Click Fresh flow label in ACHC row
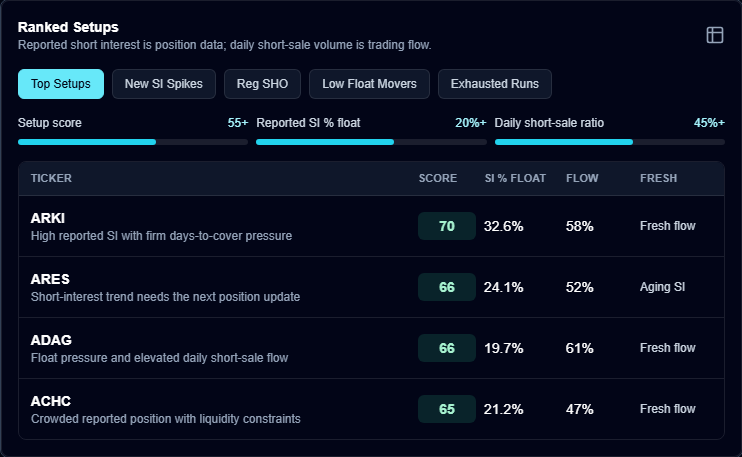The image size is (742, 457). (668, 409)
